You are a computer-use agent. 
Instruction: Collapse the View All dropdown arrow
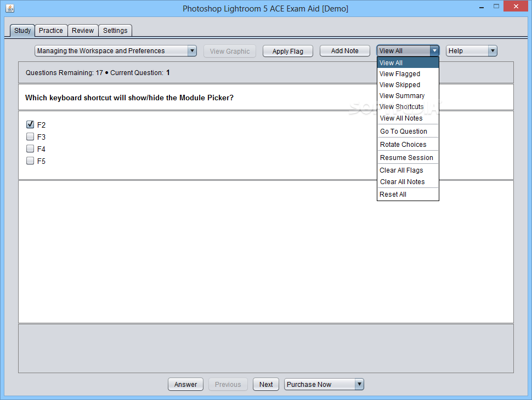[x=434, y=51]
